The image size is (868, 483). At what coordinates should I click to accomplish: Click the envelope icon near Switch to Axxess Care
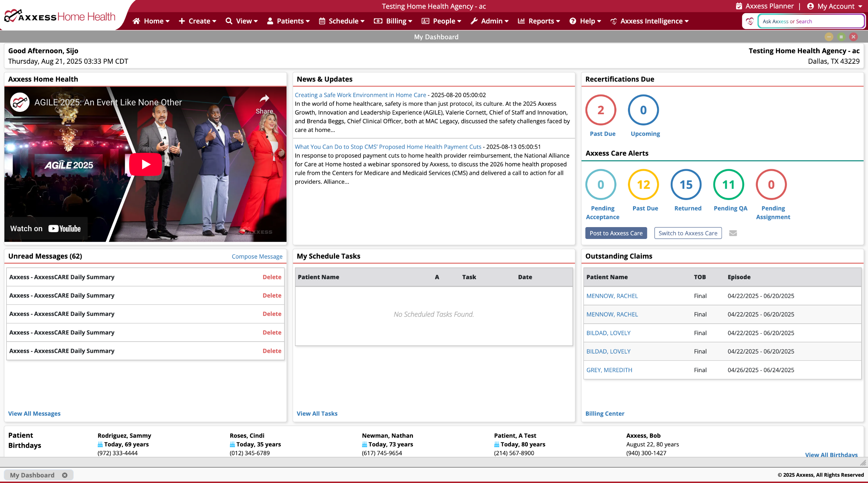733,233
